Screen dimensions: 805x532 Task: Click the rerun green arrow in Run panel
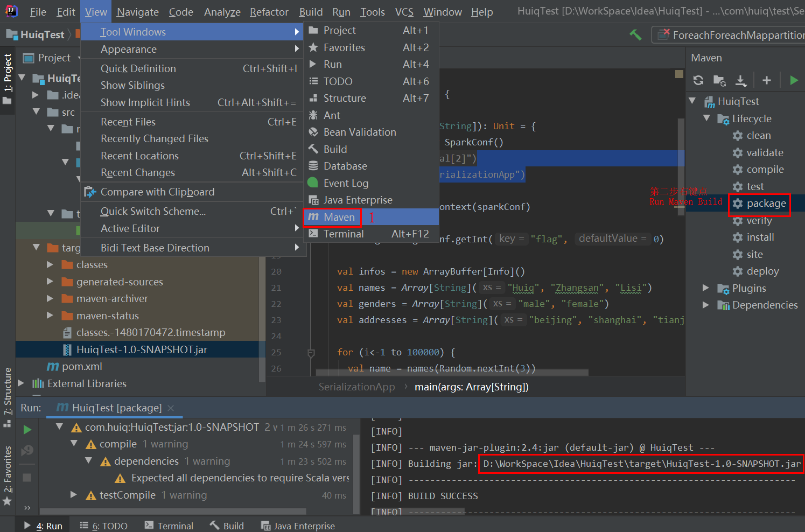27,430
